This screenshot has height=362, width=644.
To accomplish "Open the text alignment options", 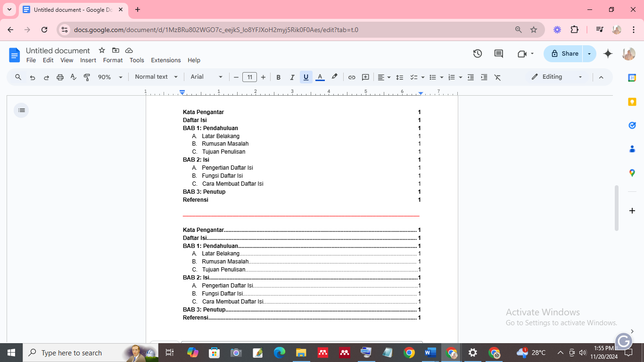I will click(x=384, y=77).
